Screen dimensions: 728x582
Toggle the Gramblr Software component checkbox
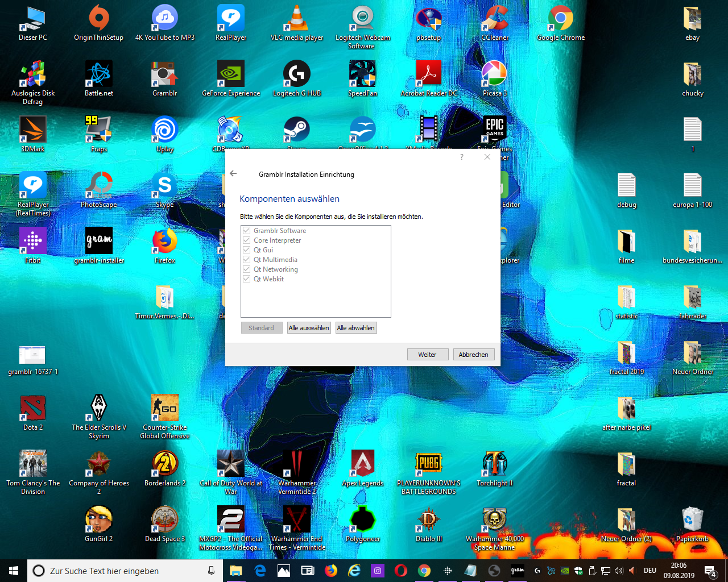click(247, 231)
